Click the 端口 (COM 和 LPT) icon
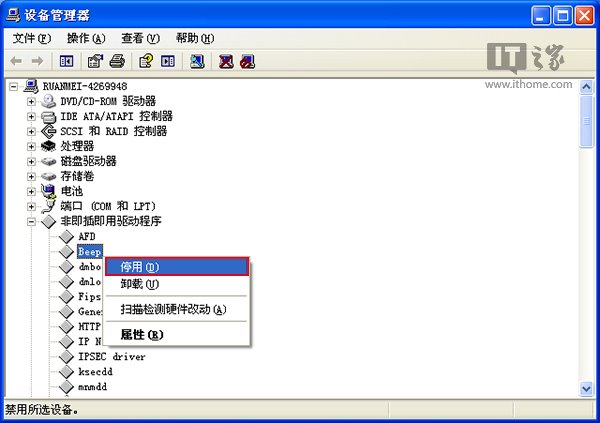600x423 pixels. [x=49, y=206]
